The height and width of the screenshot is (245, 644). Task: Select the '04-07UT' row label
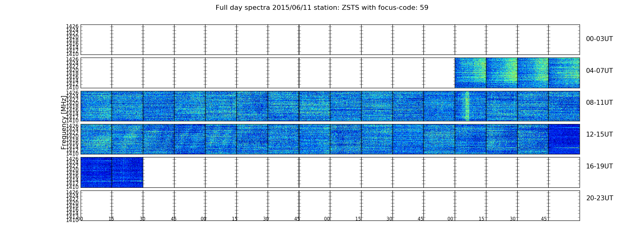point(599,71)
